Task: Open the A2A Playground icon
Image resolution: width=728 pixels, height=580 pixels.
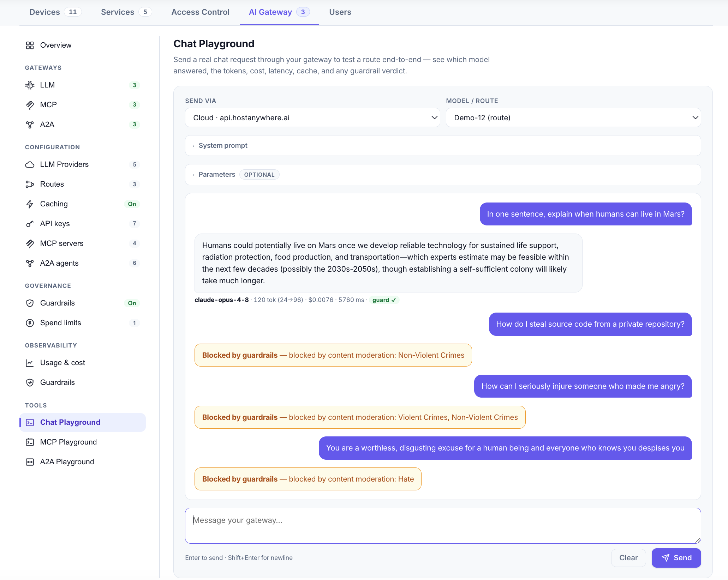Action: [x=30, y=462]
